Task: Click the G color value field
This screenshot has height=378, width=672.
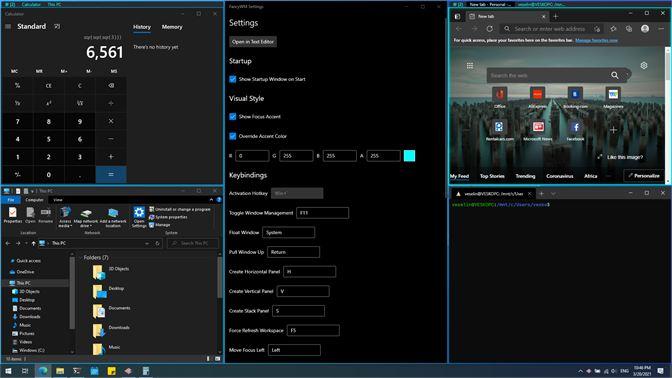Action: click(296, 156)
